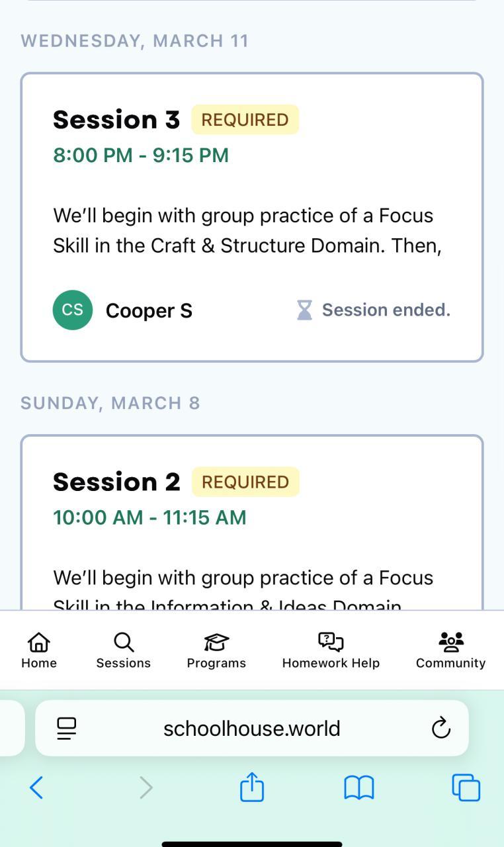The height and width of the screenshot is (847, 504).
Task: Tap the Home house icon
Action: [39, 642]
